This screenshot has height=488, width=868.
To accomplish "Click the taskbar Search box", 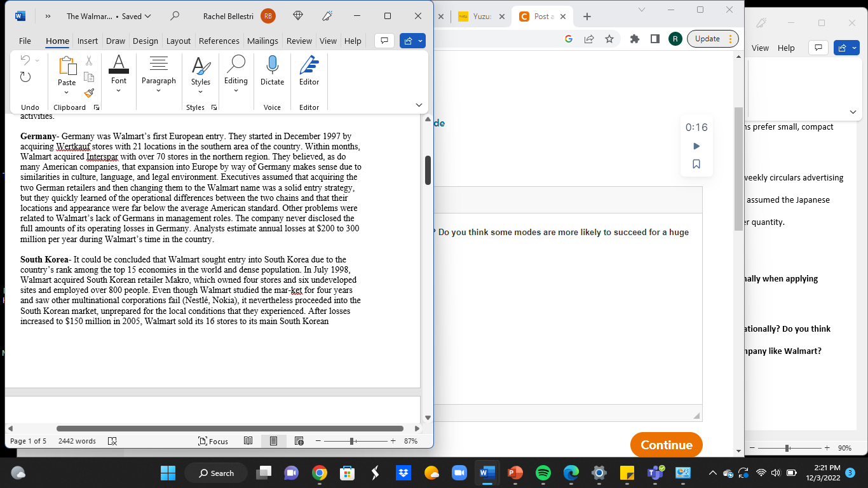I will [x=217, y=473].
